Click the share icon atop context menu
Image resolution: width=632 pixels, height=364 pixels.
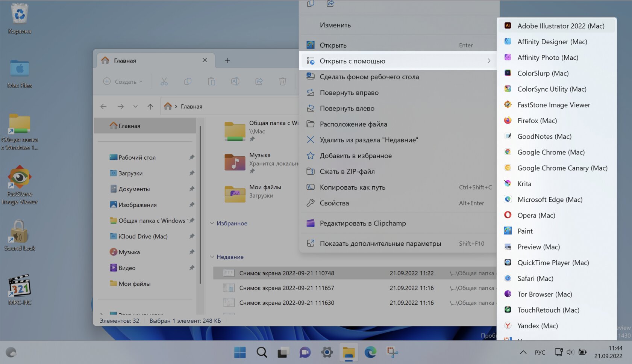(330, 4)
